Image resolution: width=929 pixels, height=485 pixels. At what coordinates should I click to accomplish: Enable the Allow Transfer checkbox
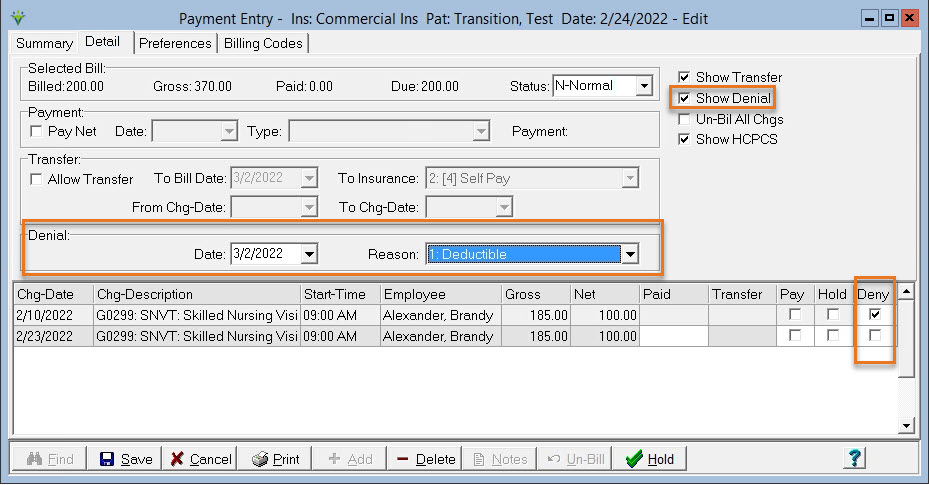pos(37,180)
